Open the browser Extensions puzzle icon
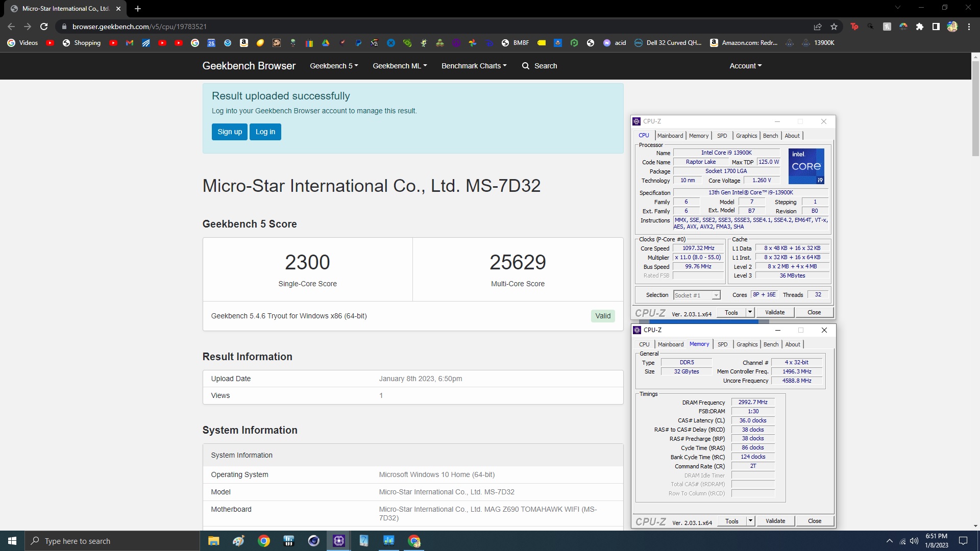The image size is (980, 551). tap(920, 27)
